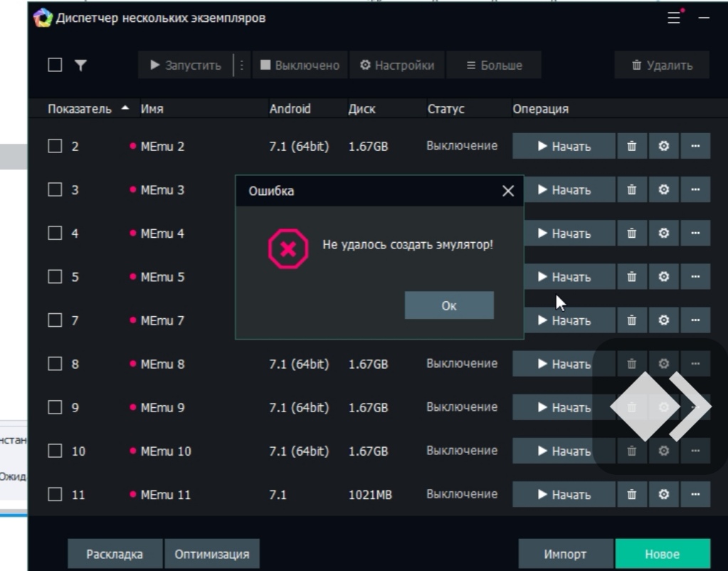Click the 1021MB disk size value
728x571 pixels.
(x=370, y=495)
